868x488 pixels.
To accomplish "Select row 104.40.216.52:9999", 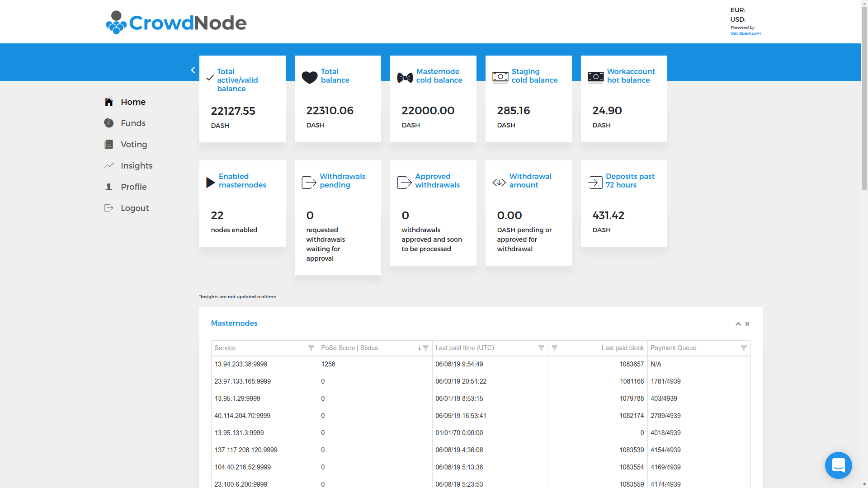I will click(481, 467).
